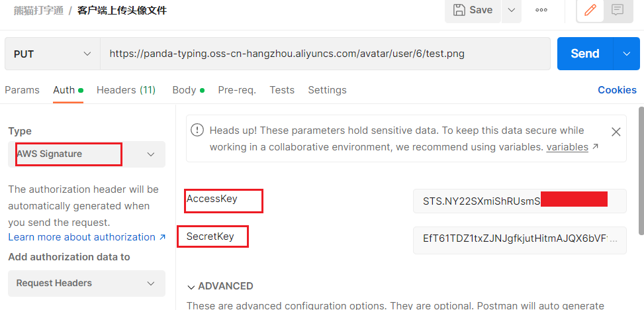This screenshot has width=644, height=310.
Task: Switch to the Params tab
Action: (22, 90)
